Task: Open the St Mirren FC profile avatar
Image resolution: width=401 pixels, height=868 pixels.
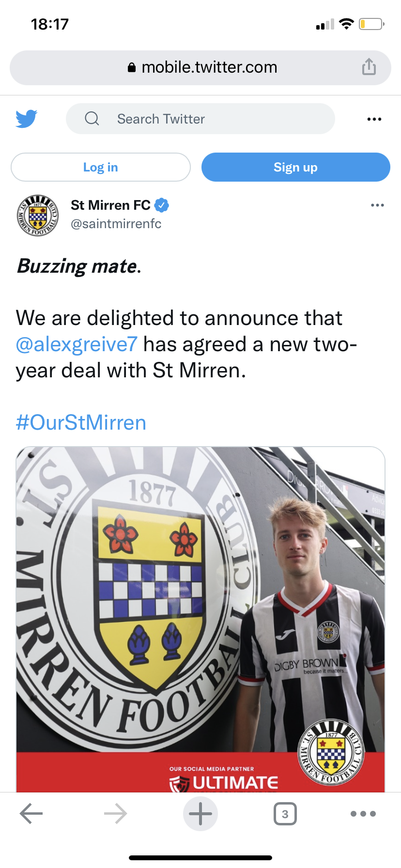Action: pos(38,215)
